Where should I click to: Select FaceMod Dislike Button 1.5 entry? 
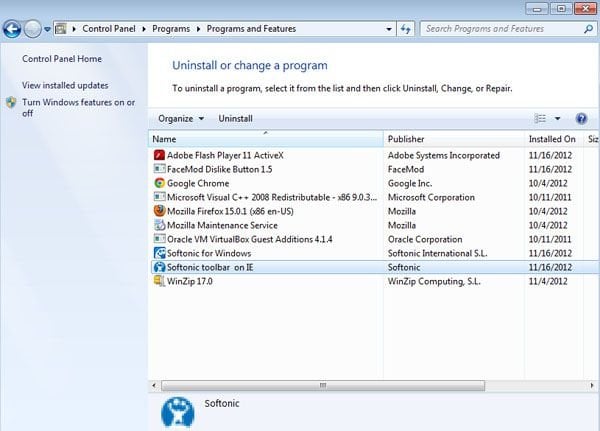(220, 169)
